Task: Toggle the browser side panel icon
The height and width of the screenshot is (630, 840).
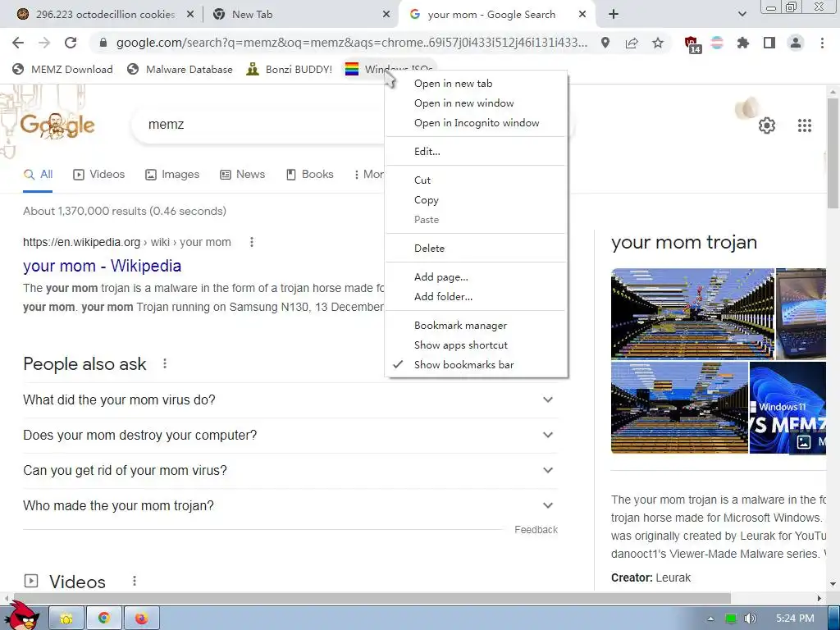Action: [x=769, y=43]
